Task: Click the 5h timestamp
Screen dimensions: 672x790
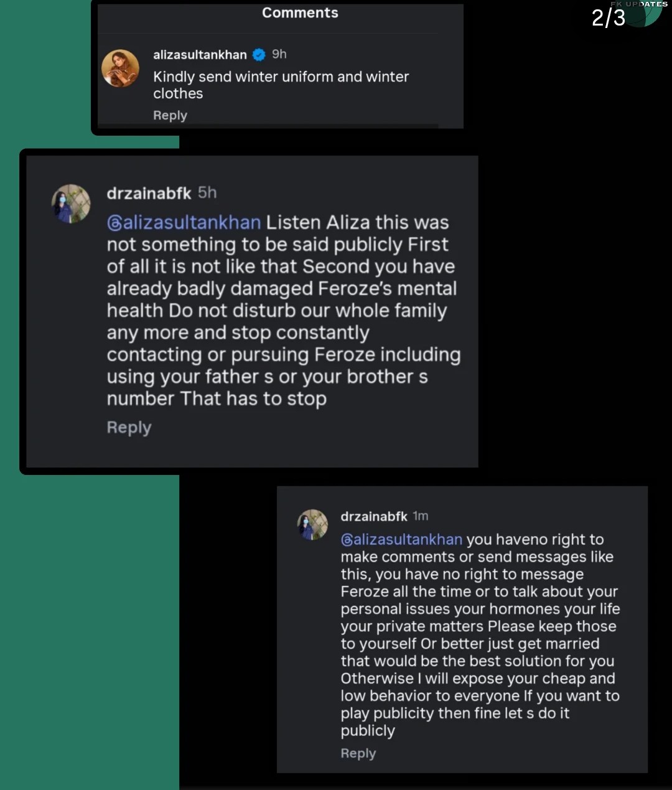Action: point(207,193)
